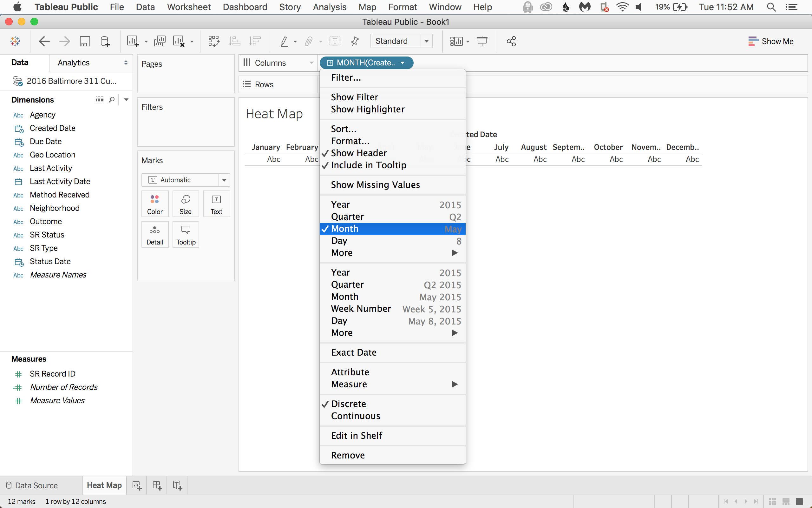Select the Number of Records measure
Viewport: 812px width, 508px height.
point(63,387)
